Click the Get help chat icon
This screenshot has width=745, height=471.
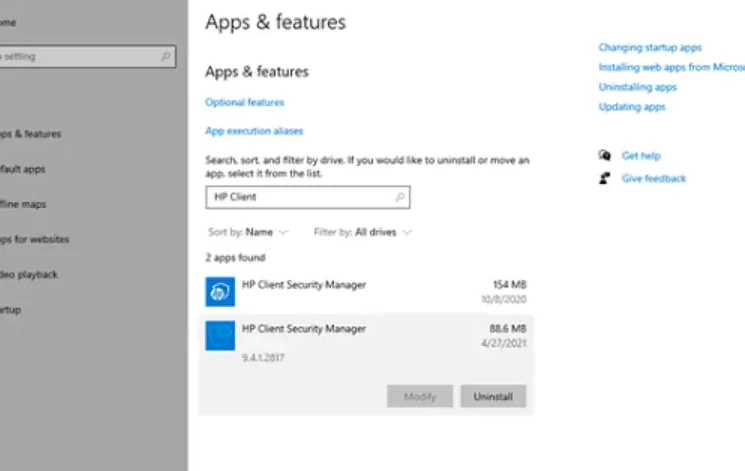coord(604,156)
